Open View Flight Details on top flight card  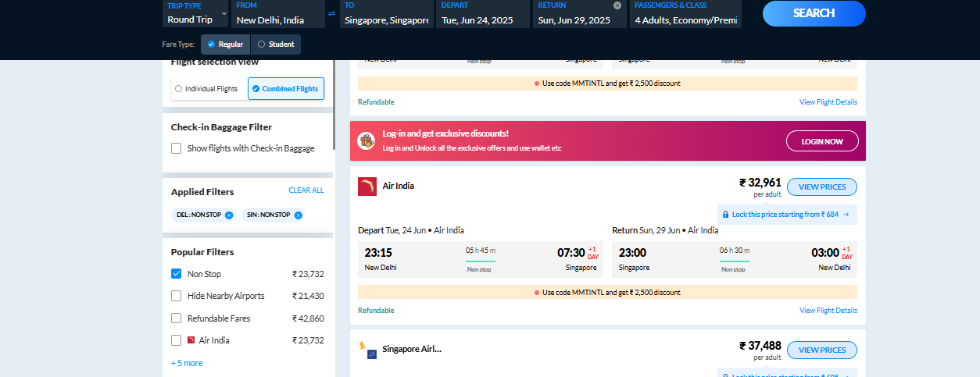click(x=828, y=102)
